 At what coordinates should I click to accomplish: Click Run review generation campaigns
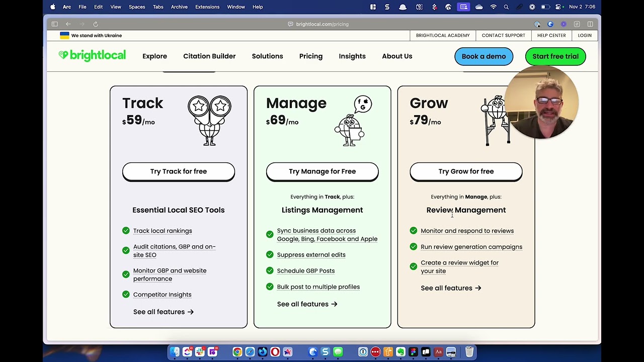(x=471, y=247)
